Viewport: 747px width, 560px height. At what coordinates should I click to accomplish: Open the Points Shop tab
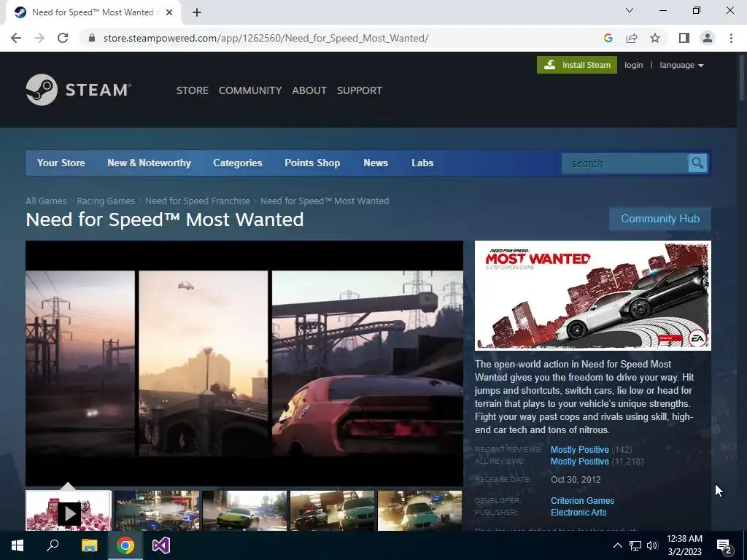point(312,163)
